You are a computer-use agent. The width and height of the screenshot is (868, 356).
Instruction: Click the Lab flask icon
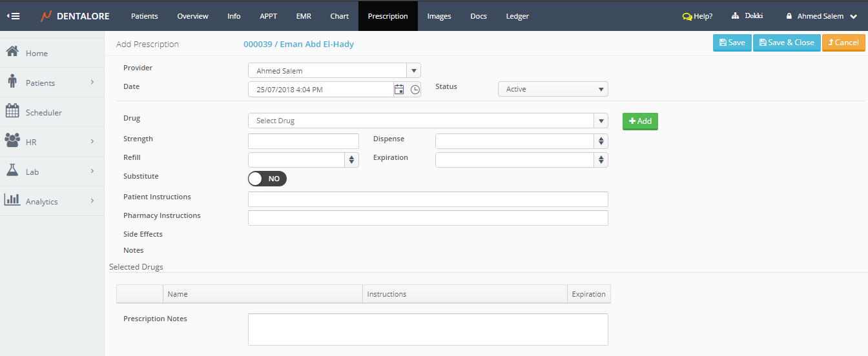pos(12,171)
